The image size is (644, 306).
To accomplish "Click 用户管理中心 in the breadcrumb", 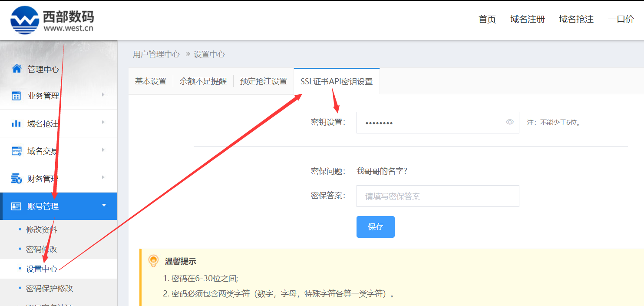I will pyautogui.click(x=156, y=54).
